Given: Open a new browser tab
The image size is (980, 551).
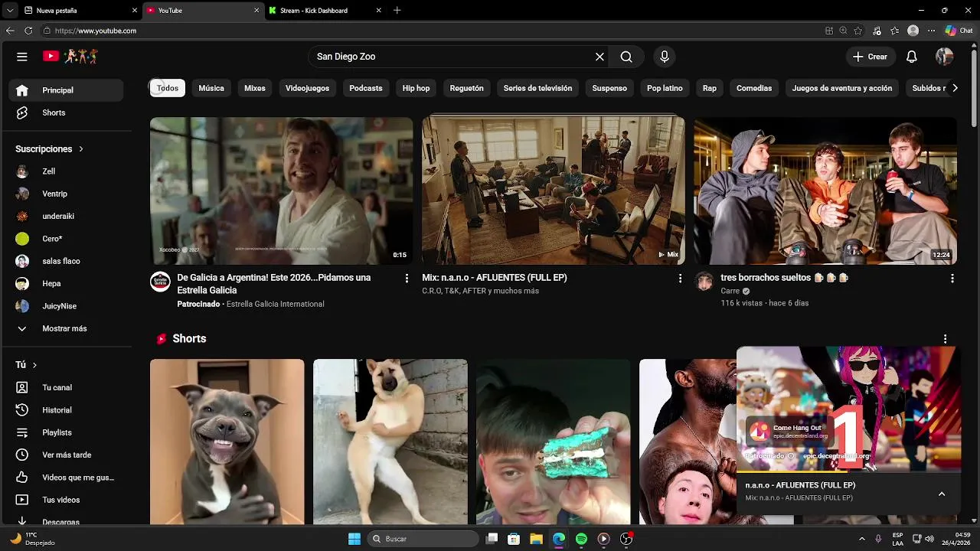Looking at the screenshot, I should click(x=397, y=11).
